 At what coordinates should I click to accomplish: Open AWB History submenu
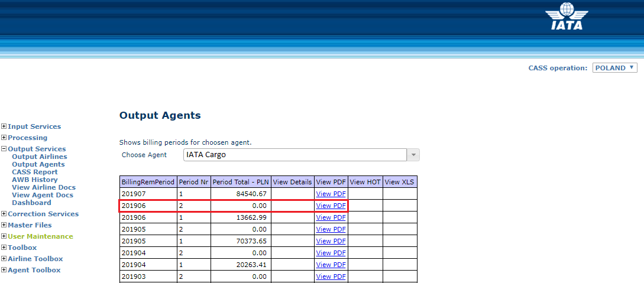click(x=35, y=180)
